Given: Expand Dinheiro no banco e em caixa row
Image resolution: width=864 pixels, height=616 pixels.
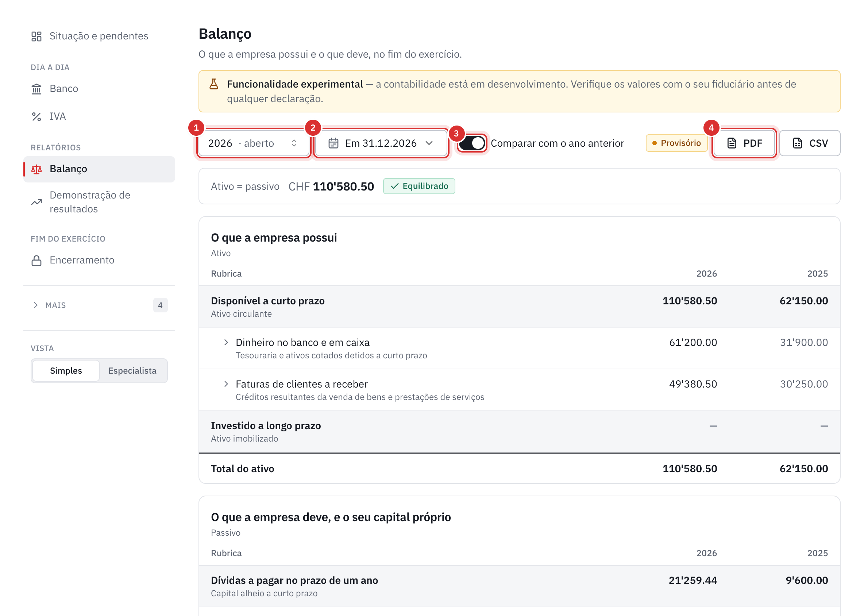Looking at the screenshot, I should tap(226, 343).
